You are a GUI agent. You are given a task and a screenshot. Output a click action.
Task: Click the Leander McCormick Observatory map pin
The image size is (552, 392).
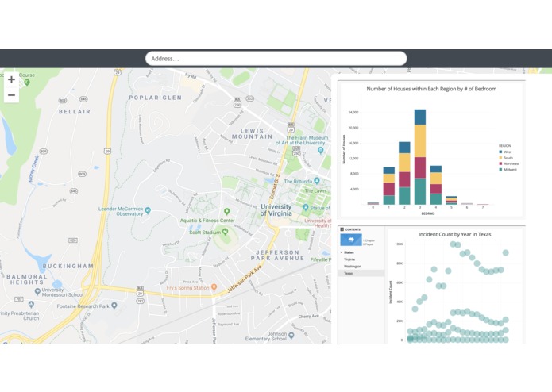(148, 210)
